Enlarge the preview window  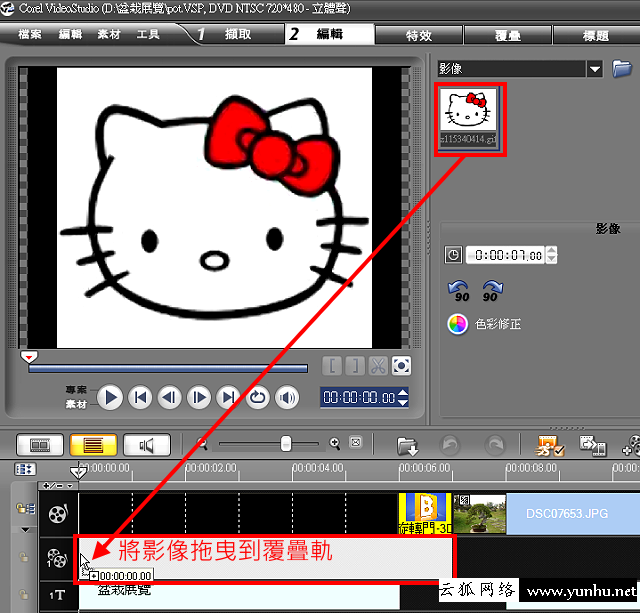coord(401,366)
